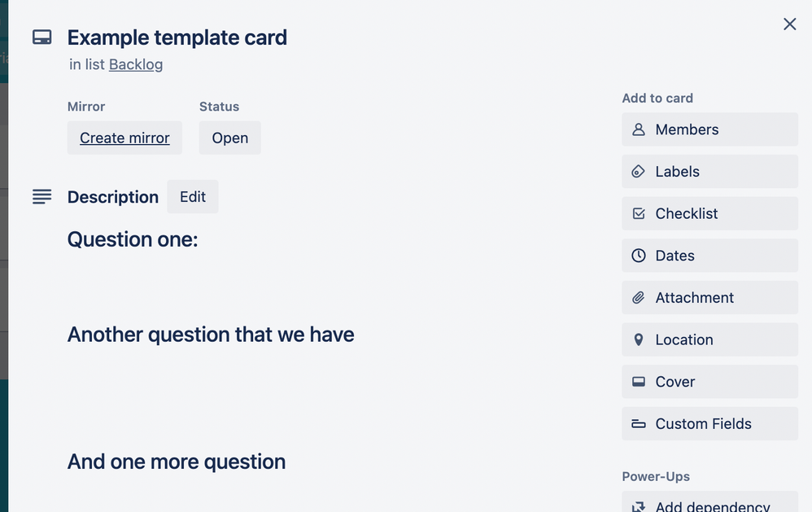The width and height of the screenshot is (812, 512).
Task: Select the Location pin icon
Action: (x=639, y=339)
